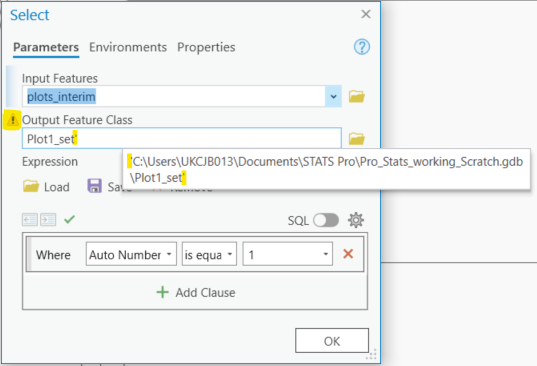Expand the Input Features dropdown arrow
This screenshot has width=537, height=366.
333,97
